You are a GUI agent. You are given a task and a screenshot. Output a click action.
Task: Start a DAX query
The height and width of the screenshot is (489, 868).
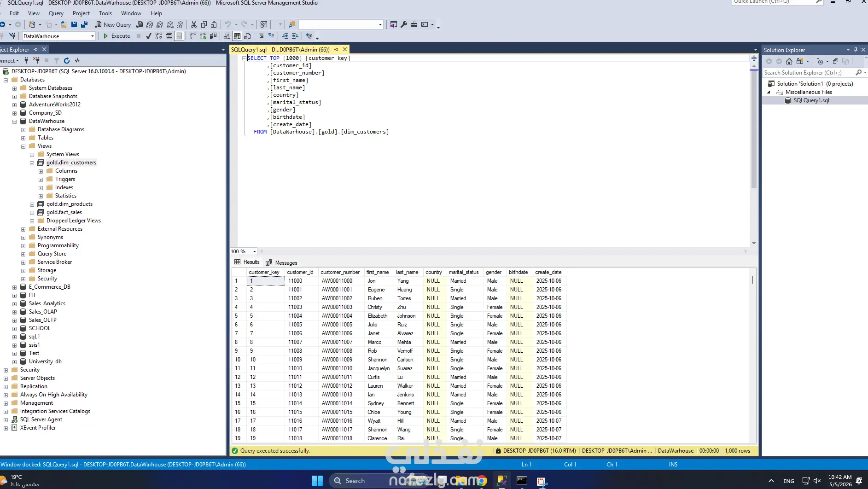[x=181, y=24]
